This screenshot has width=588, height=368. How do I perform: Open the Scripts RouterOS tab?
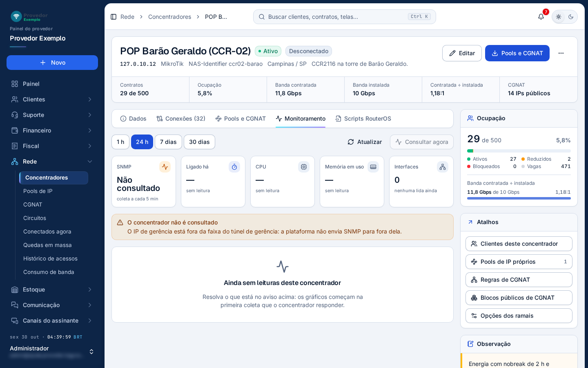point(363,119)
